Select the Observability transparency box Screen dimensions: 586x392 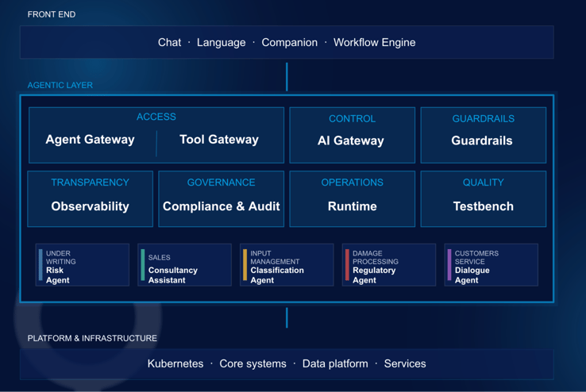(90, 198)
